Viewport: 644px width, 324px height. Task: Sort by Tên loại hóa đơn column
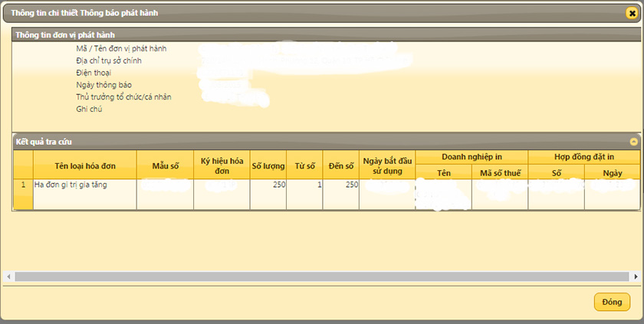point(85,165)
